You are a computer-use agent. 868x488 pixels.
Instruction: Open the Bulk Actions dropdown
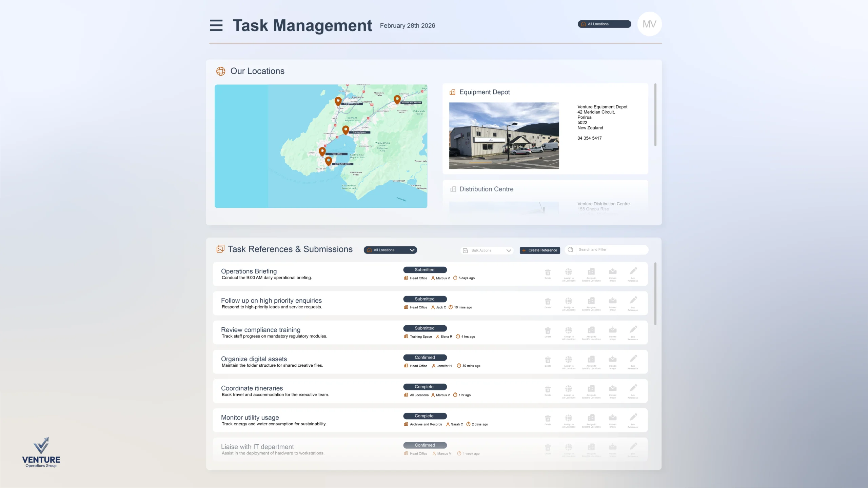click(x=487, y=250)
